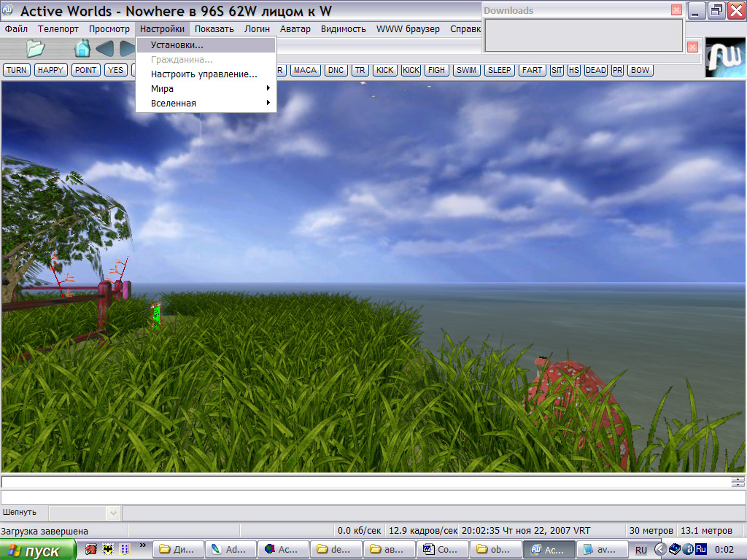Trigger the DEAD avatar gesture
This screenshot has width=747, height=560.
click(x=595, y=70)
